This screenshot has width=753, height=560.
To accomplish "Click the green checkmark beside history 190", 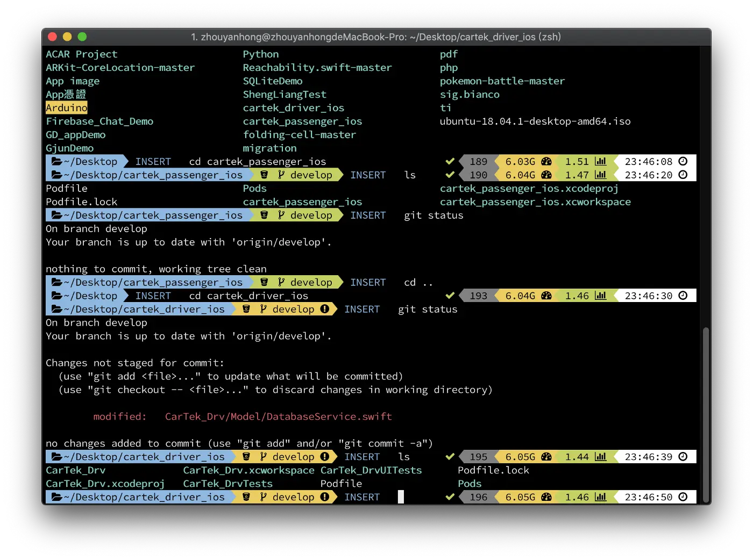I will tap(450, 175).
